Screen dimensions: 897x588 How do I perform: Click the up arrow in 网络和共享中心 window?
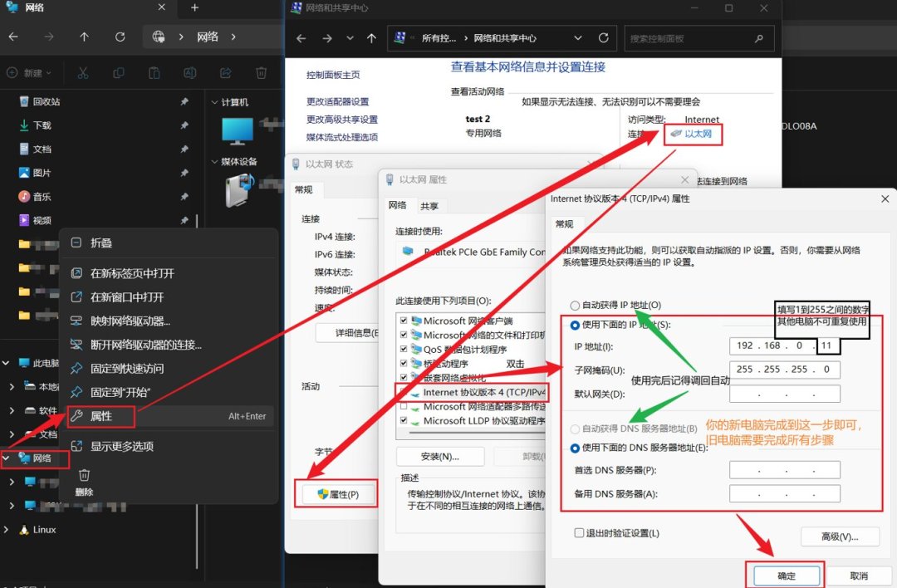[x=371, y=38]
